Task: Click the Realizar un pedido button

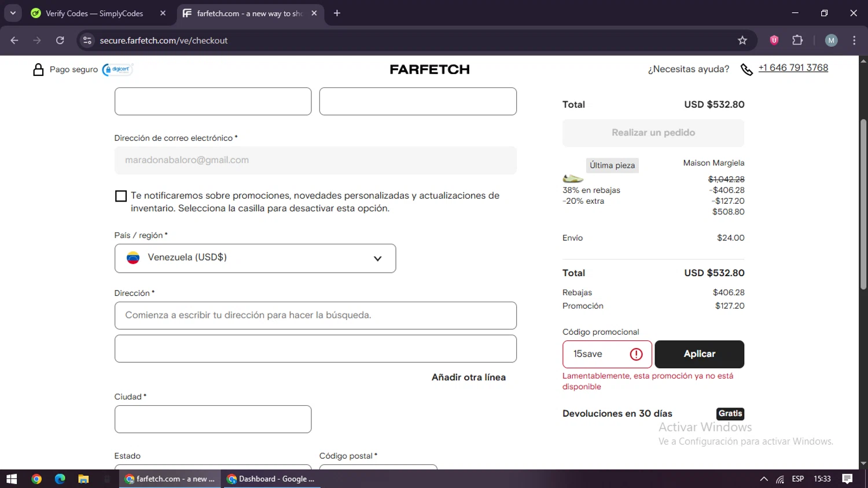Action: (653, 133)
